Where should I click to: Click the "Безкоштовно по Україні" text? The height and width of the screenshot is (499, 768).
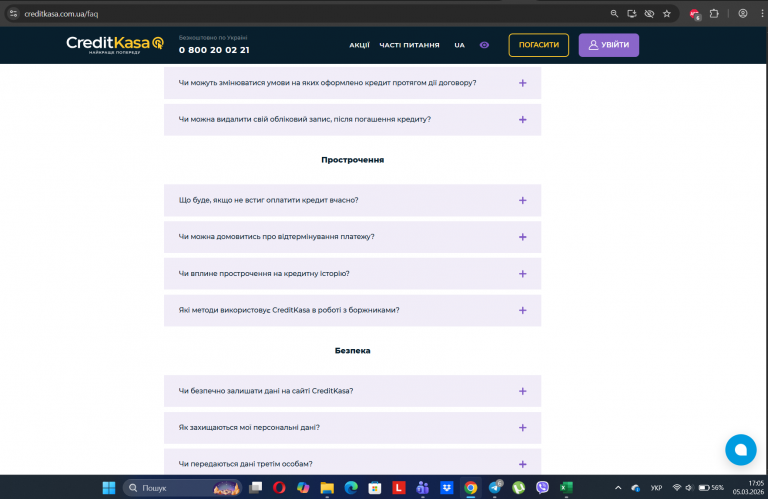point(213,38)
